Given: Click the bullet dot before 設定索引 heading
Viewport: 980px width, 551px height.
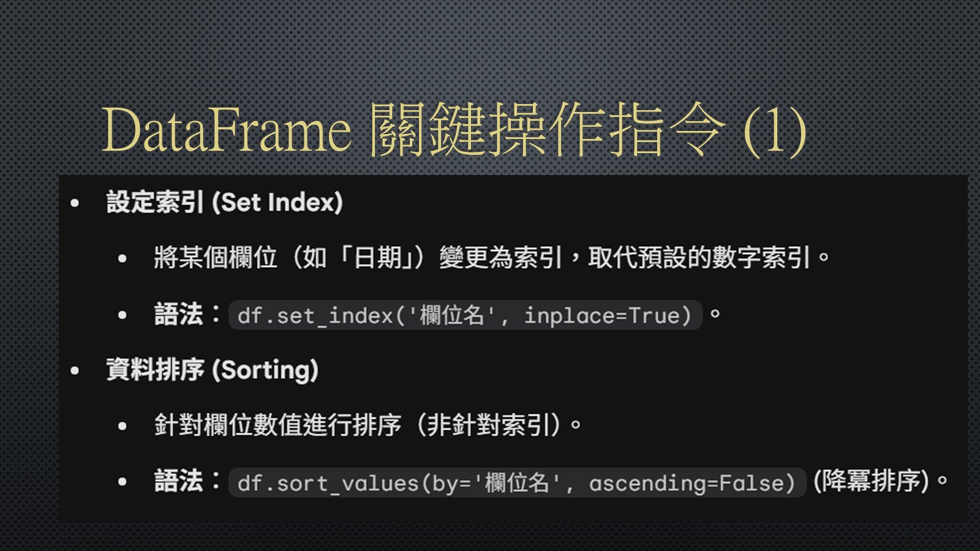Looking at the screenshot, I should pyautogui.click(x=75, y=203).
